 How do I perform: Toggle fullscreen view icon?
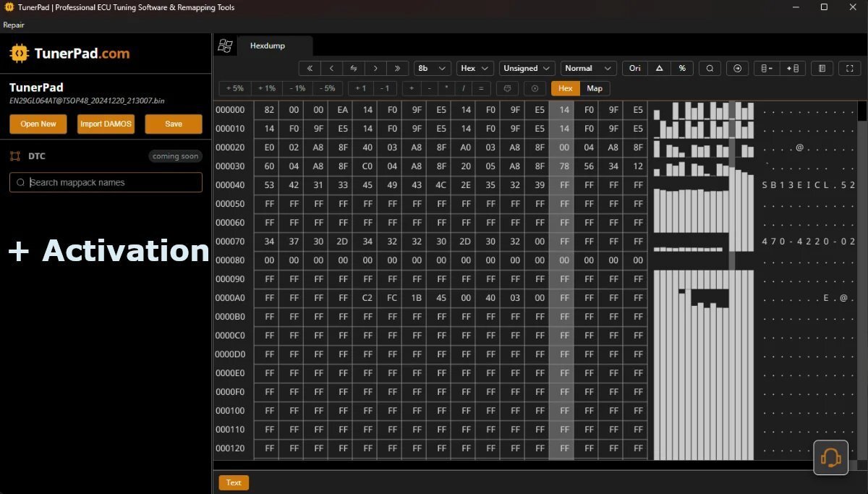click(849, 69)
